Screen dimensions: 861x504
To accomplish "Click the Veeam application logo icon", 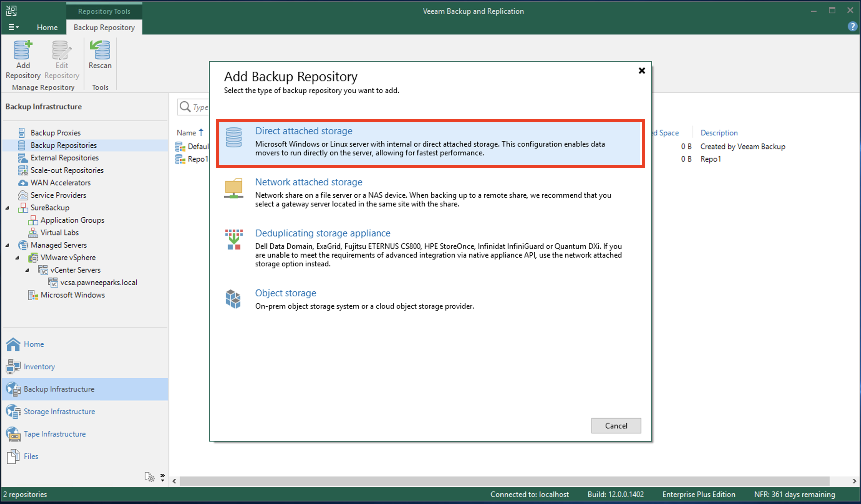I will [x=11, y=11].
